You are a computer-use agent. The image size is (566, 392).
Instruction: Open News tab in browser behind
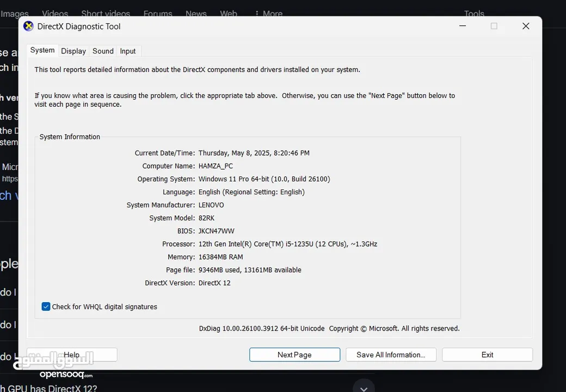196,14
